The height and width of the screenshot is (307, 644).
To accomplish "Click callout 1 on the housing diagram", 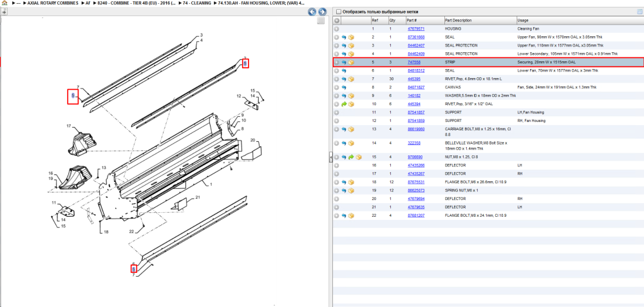I will (211, 184).
